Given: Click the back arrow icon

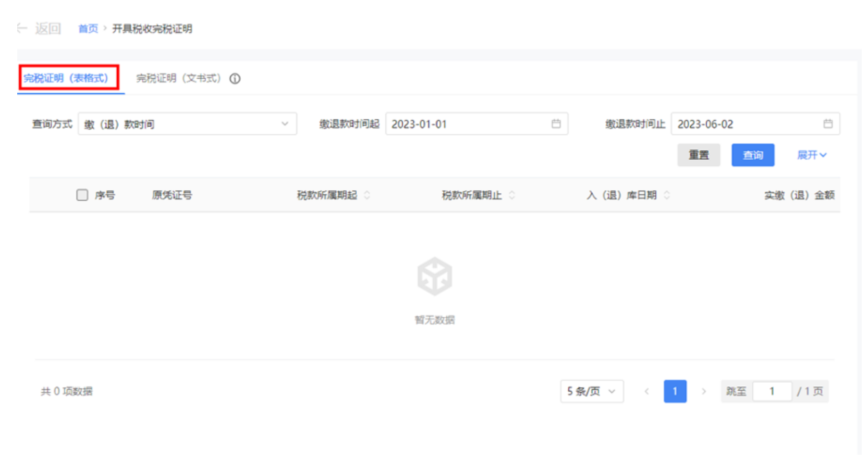Looking at the screenshot, I should (22, 28).
